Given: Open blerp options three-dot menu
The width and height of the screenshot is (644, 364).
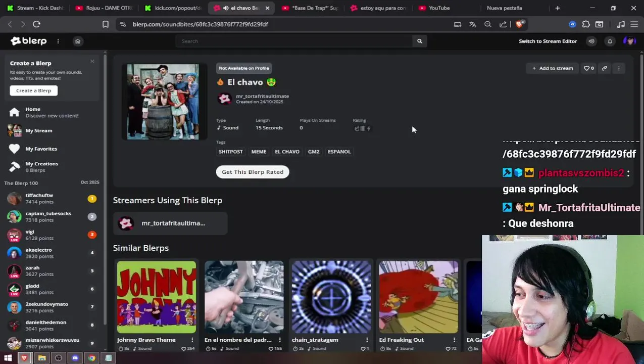Looking at the screenshot, I should pos(619,68).
